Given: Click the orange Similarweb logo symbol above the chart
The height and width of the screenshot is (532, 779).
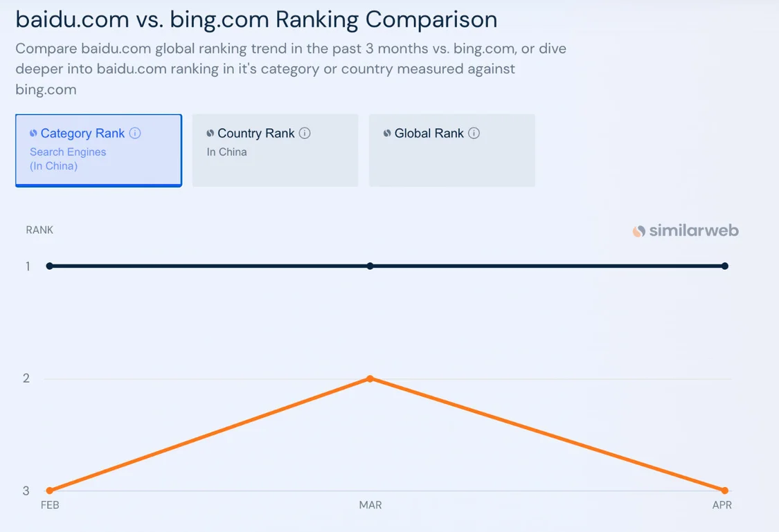Looking at the screenshot, I should tap(638, 231).
